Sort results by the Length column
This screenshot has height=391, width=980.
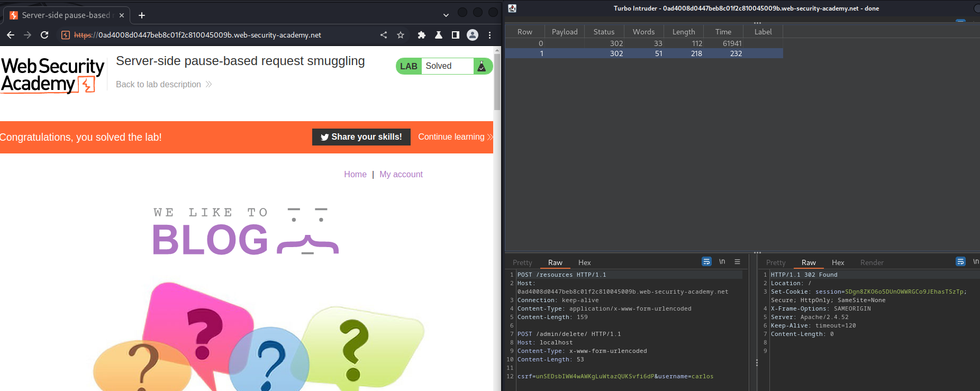click(x=684, y=32)
